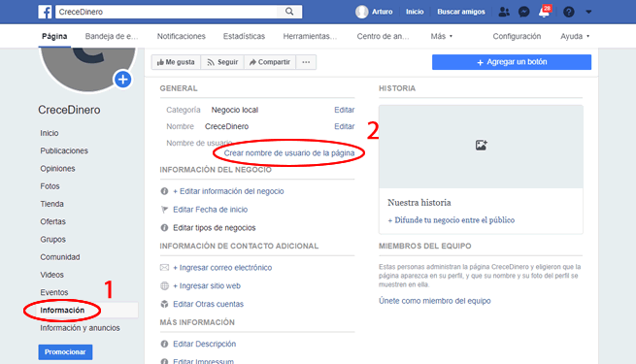Click the Me gusta button
The width and height of the screenshot is (636, 364).
176,62
